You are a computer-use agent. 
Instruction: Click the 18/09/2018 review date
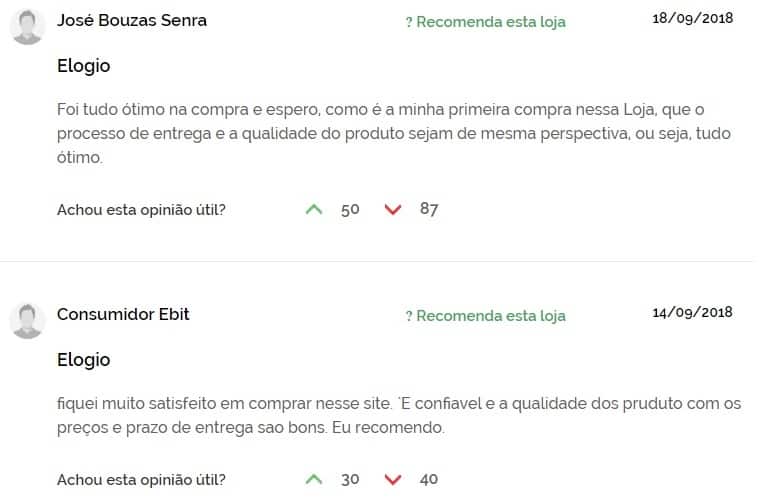(x=692, y=18)
